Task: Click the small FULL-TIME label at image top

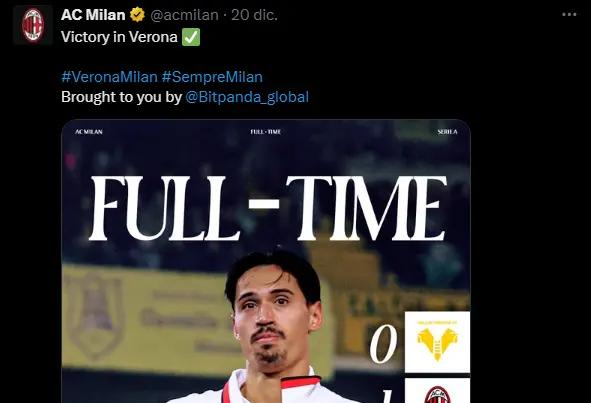Action: (266, 132)
